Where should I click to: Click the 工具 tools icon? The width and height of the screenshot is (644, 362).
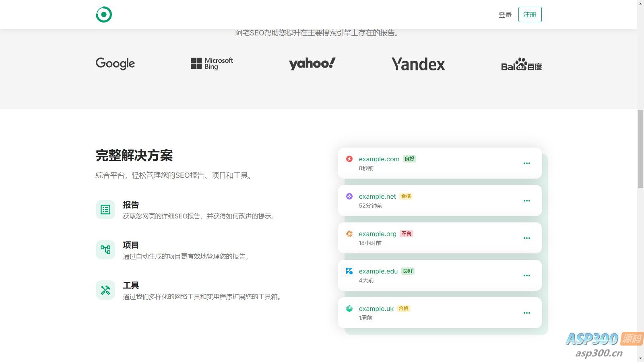tap(105, 290)
